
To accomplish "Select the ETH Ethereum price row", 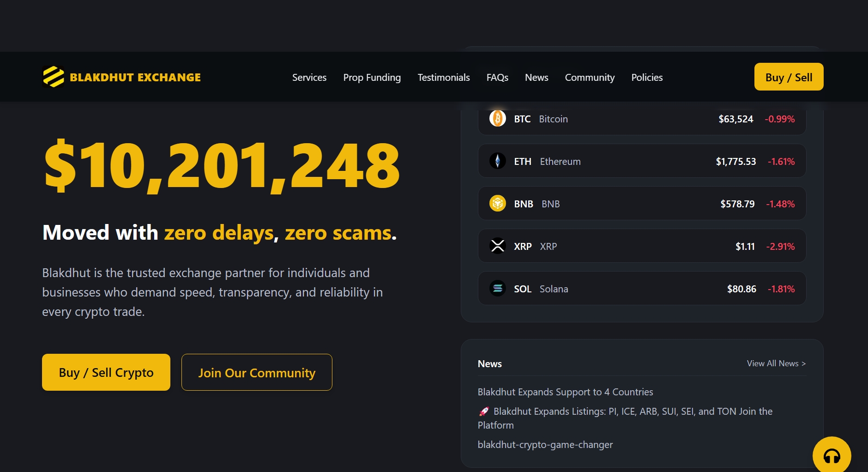I will [642, 161].
